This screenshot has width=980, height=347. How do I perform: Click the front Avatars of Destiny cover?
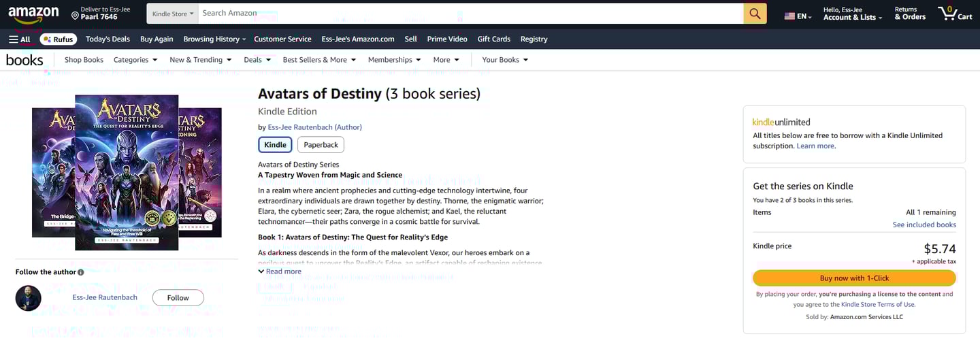click(x=127, y=173)
